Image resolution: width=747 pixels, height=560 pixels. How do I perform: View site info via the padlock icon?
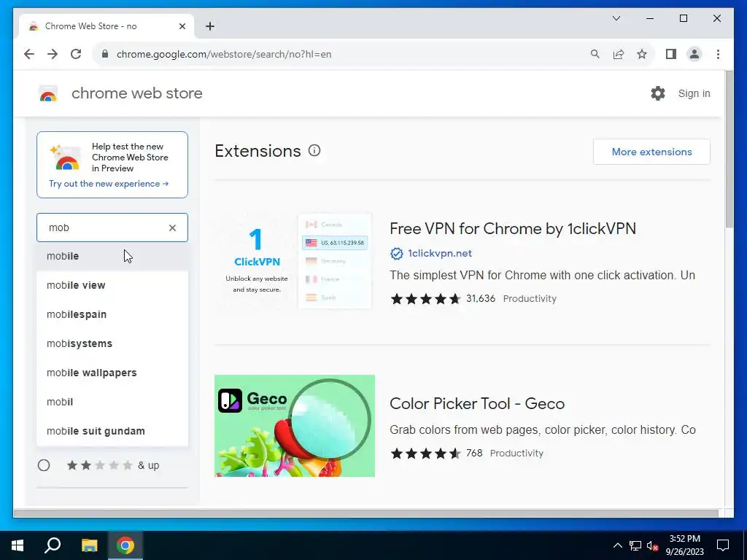click(x=105, y=54)
